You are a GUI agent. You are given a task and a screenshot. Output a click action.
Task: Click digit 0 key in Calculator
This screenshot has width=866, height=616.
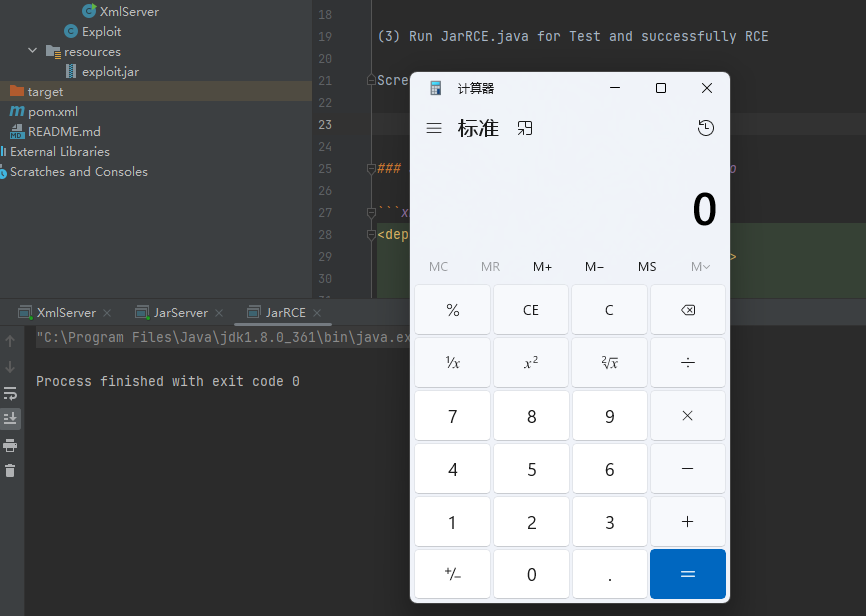[x=531, y=574]
